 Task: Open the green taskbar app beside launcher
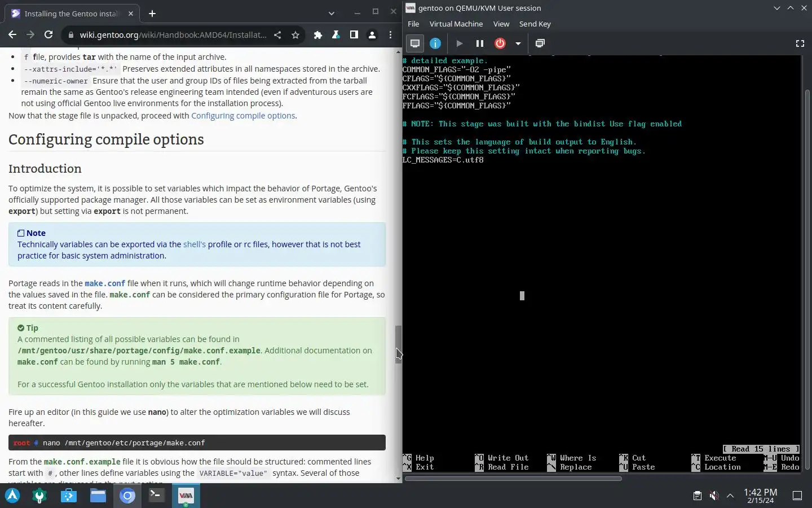39,496
